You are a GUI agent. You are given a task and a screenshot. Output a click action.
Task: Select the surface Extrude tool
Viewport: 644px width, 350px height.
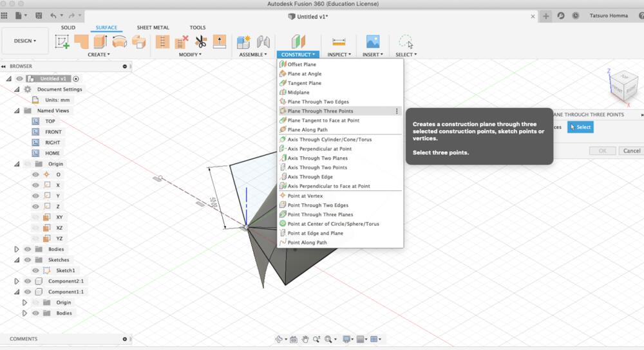[100, 41]
